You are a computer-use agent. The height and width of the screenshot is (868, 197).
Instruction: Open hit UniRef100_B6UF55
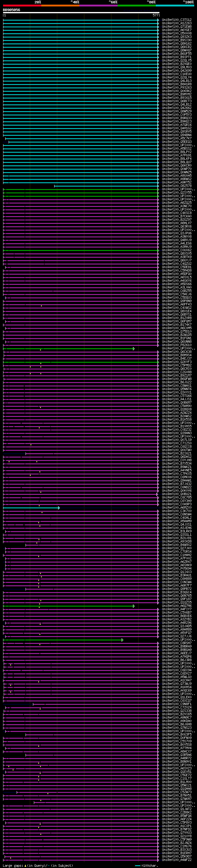coord(177,54)
